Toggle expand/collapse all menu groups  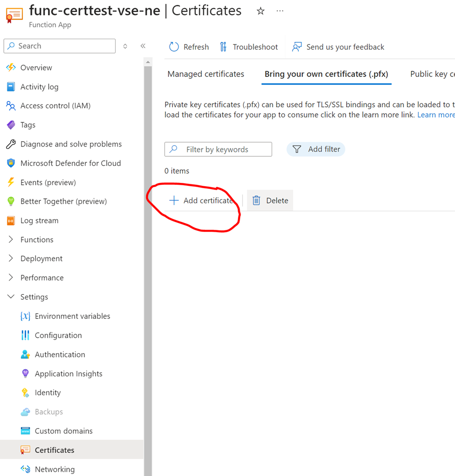pyautogui.click(x=125, y=46)
